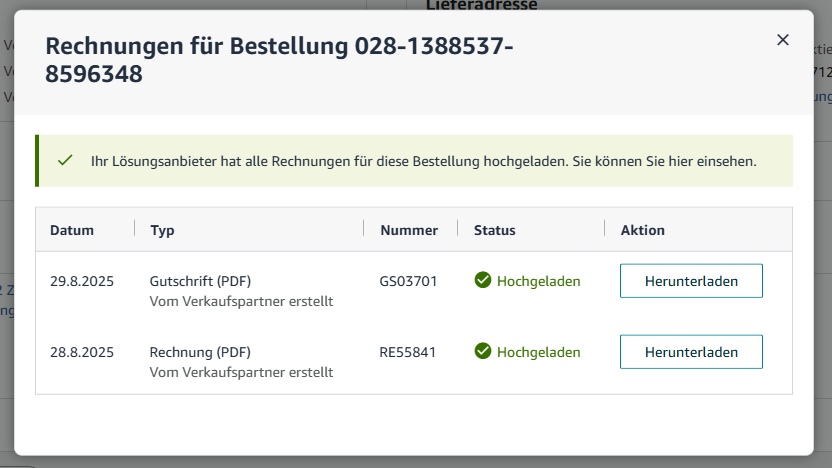Click the Lösungsanbieter success message text
The height and width of the screenshot is (468, 832).
point(423,161)
